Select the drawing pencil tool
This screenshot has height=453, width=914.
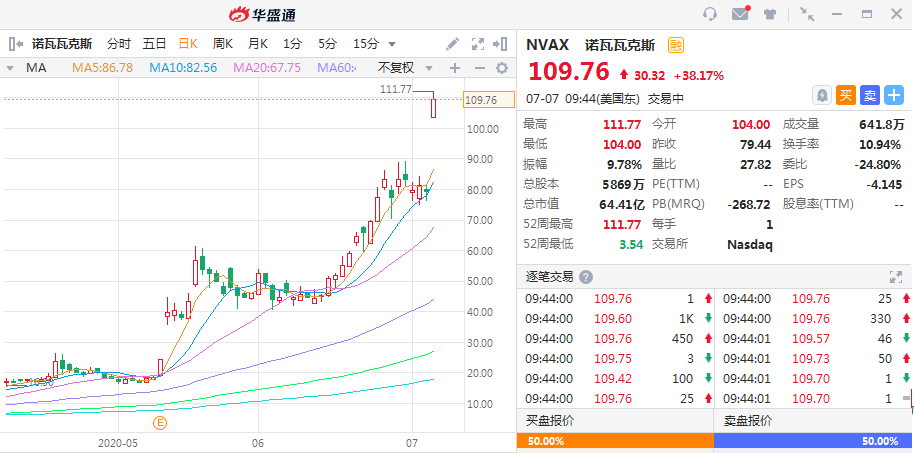[x=452, y=44]
